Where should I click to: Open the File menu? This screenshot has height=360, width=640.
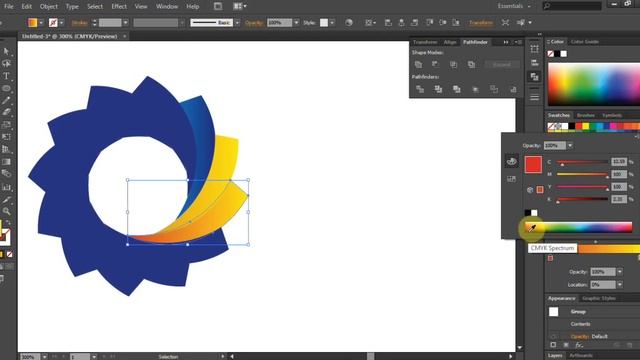point(9,7)
